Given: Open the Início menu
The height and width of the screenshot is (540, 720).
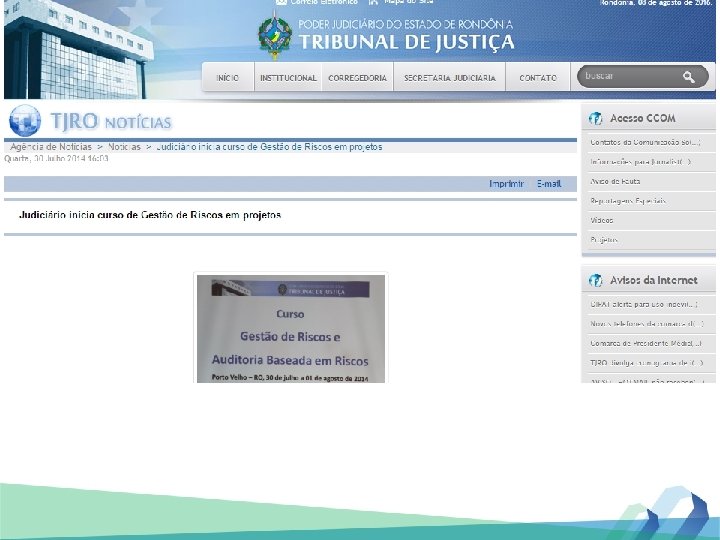Looking at the screenshot, I should point(228,78).
